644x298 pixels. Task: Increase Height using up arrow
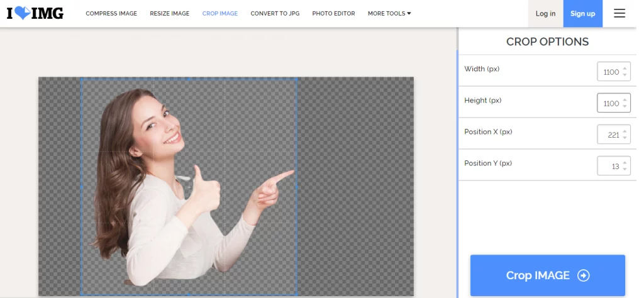click(625, 100)
